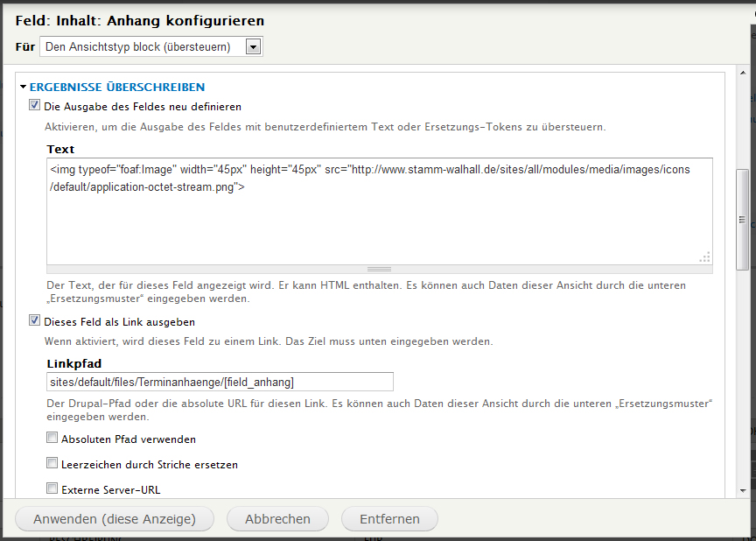Click the scrollbar down arrow
756x541 pixels.
742,491
